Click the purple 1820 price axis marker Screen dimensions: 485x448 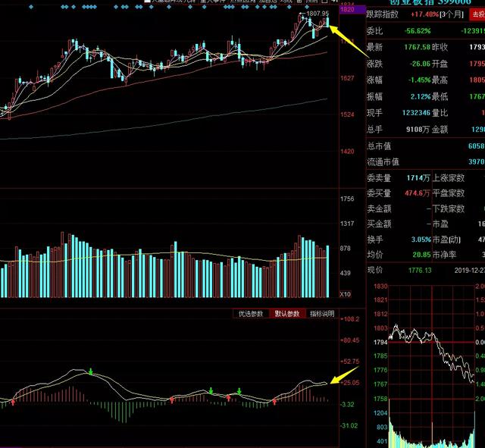coord(349,10)
